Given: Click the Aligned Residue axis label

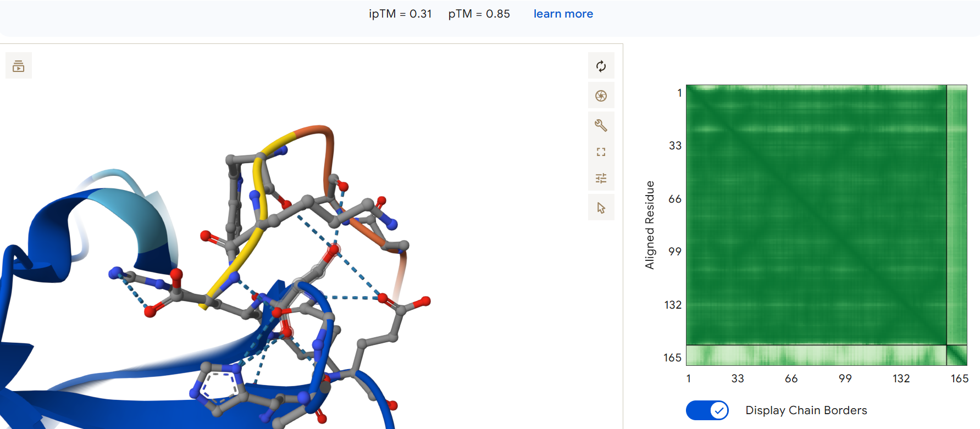Looking at the screenshot, I should click(650, 225).
